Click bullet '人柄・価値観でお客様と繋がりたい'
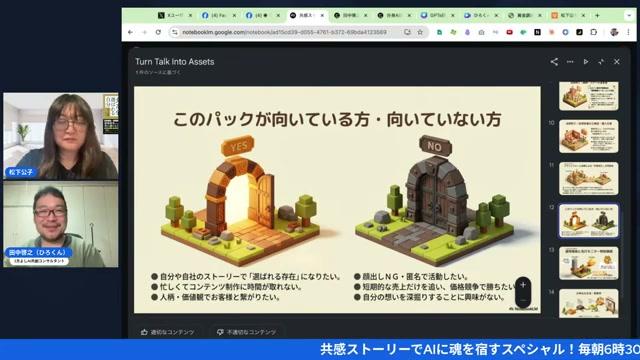640x360 pixels. tap(216, 297)
